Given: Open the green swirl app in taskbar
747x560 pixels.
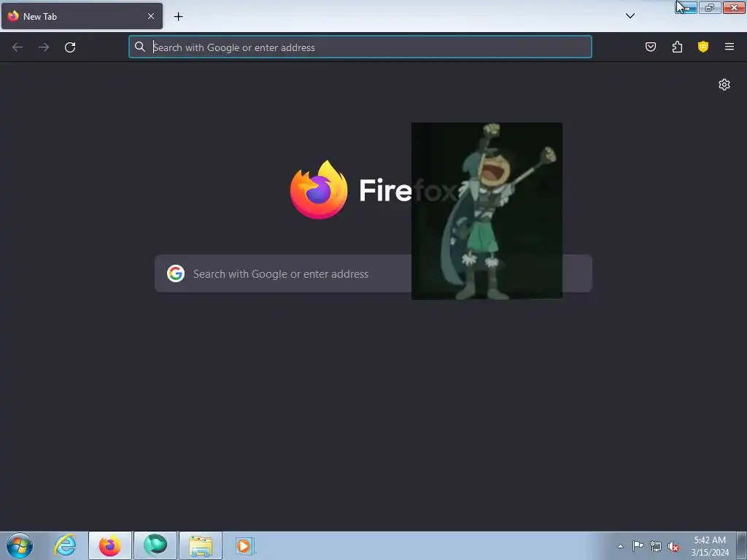Looking at the screenshot, I should [x=155, y=545].
